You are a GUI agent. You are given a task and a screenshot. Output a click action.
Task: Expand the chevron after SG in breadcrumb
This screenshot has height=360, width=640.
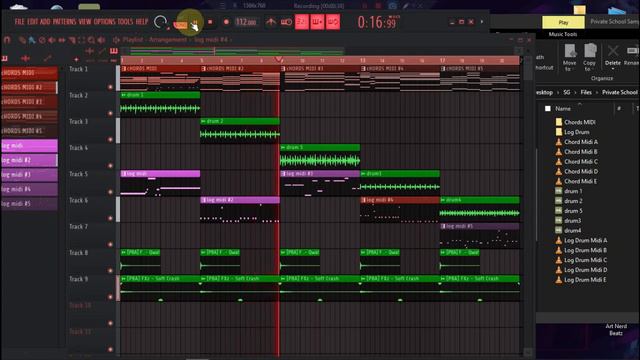[575, 93]
